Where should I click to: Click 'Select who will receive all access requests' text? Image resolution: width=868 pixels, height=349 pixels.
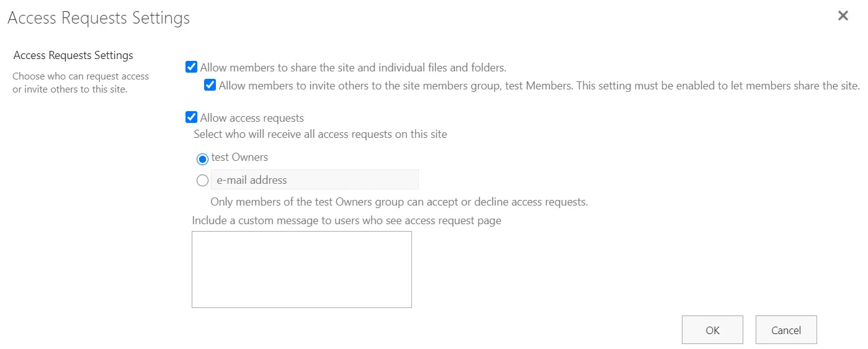tap(320, 134)
